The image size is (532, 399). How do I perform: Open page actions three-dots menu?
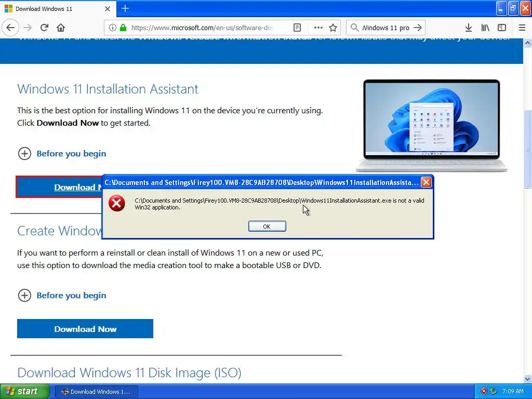click(x=318, y=28)
